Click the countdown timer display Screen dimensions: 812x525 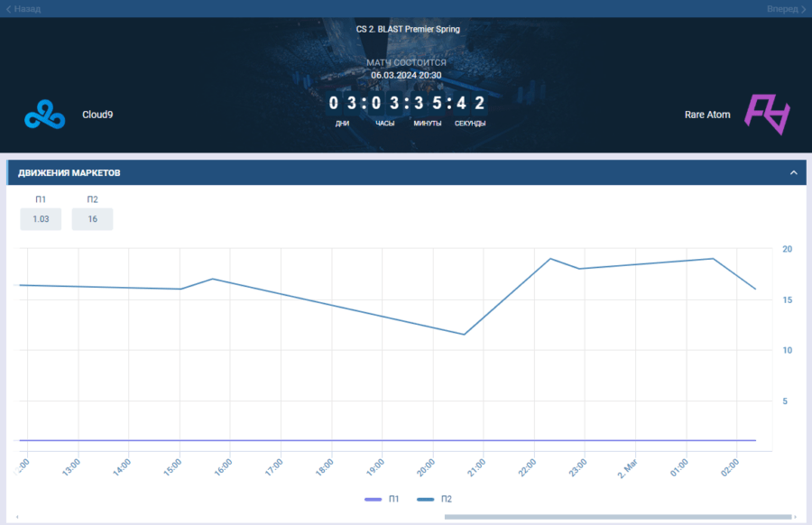pyautogui.click(x=406, y=103)
